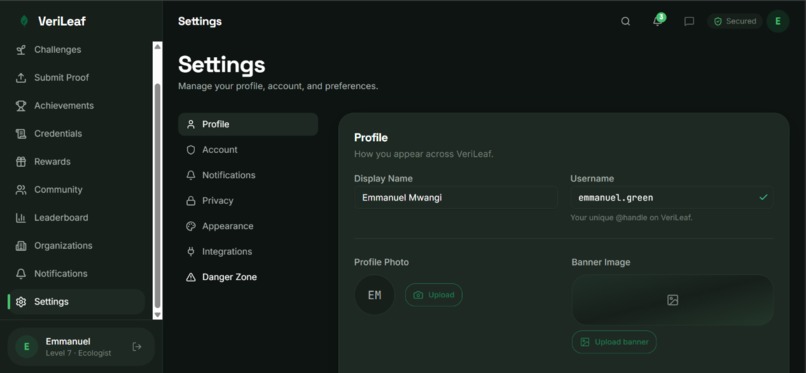Click the Profile person icon in settings nav
Screen dimensions: 806x373
[x=191, y=124]
